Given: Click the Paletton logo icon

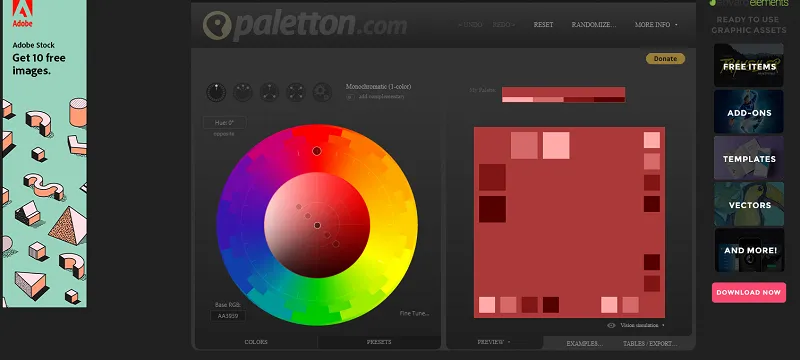Looking at the screenshot, I should pos(217,25).
